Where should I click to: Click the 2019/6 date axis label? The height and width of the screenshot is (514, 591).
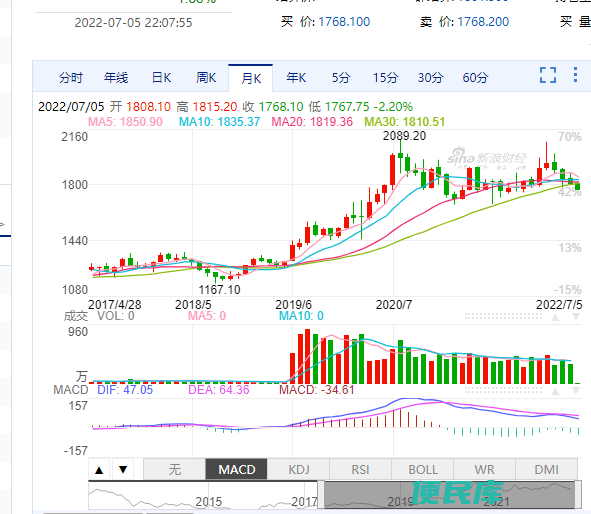click(293, 304)
